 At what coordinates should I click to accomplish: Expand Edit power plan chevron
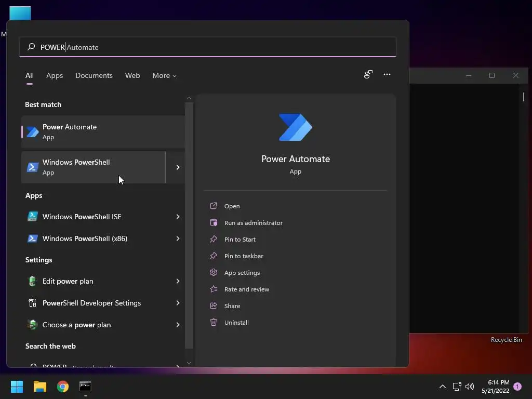pyautogui.click(x=178, y=281)
